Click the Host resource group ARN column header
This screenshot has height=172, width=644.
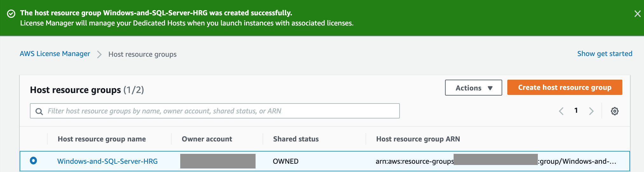418,139
